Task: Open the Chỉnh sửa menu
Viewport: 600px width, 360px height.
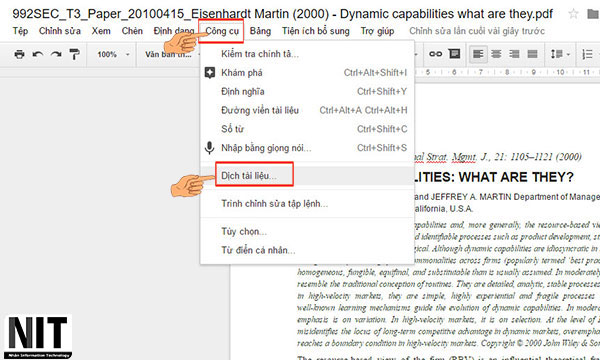Action: pyautogui.click(x=60, y=31)
